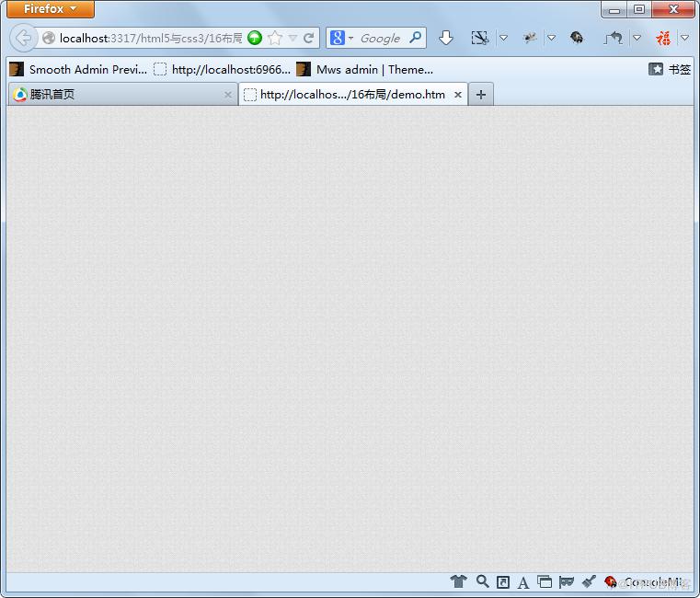The height and width of the screenshot is (598, 700).
Task: Click the T-shirt icon in status bar
Action: point(458,581)
